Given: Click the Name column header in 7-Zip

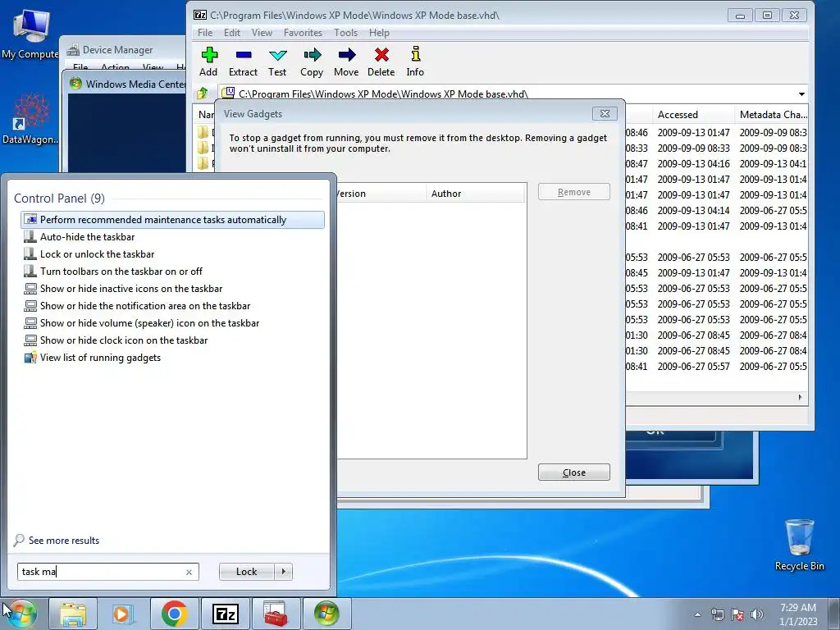Looking at the screenshot, I should point(206,115).
